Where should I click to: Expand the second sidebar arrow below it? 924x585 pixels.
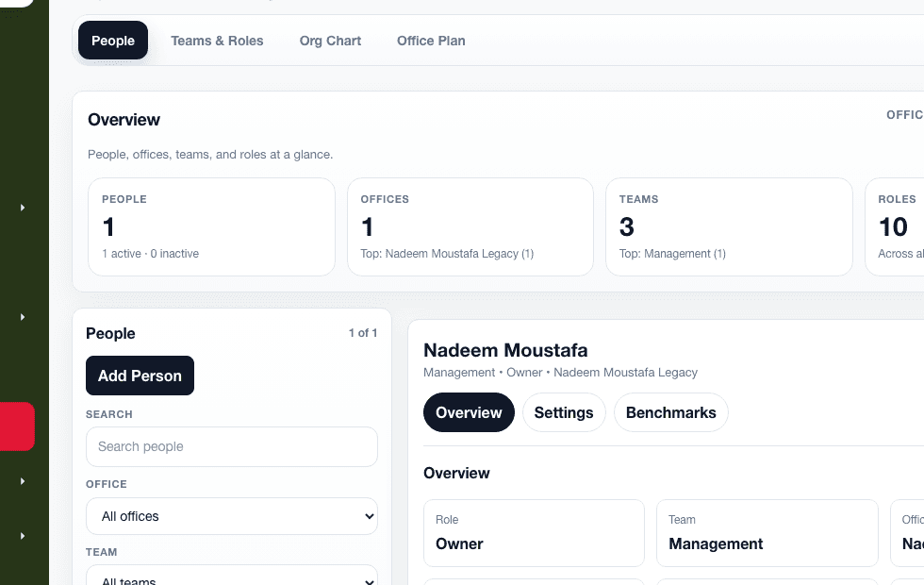22,317
